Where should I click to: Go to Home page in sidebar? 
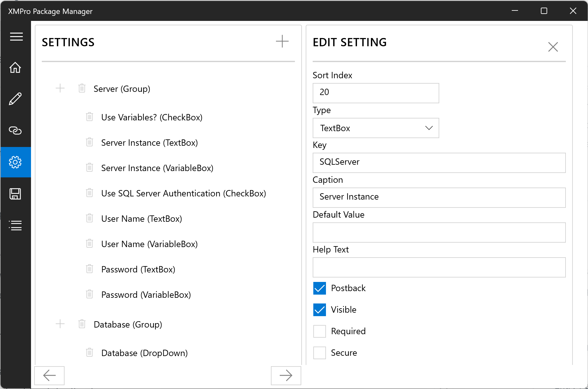point(15,67)
